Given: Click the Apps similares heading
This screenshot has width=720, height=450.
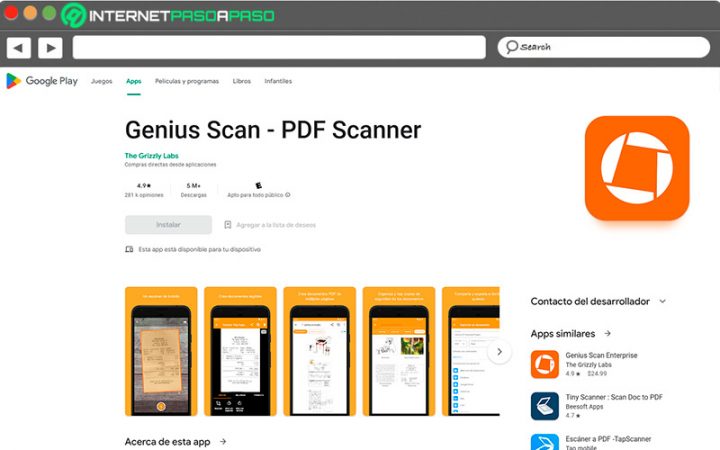Looking at the screenshot, I should click(x=563, y=333).
